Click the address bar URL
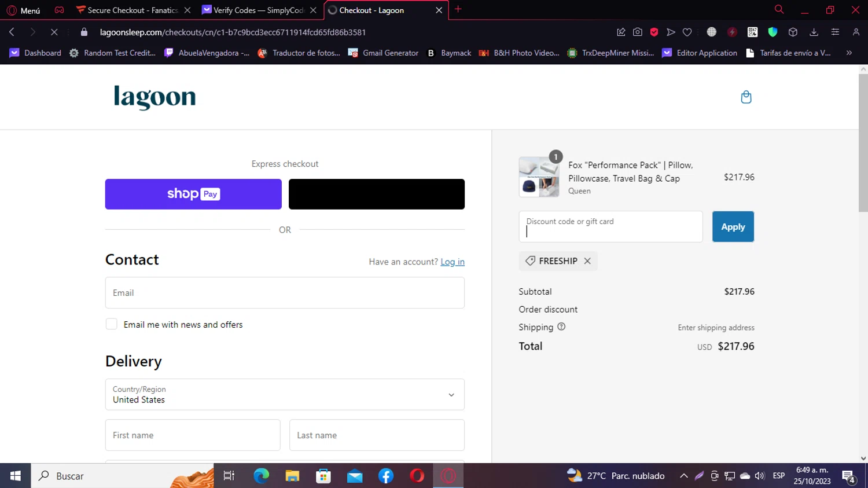Viewport: 868px width, 488px height. (x=233, y=32)
